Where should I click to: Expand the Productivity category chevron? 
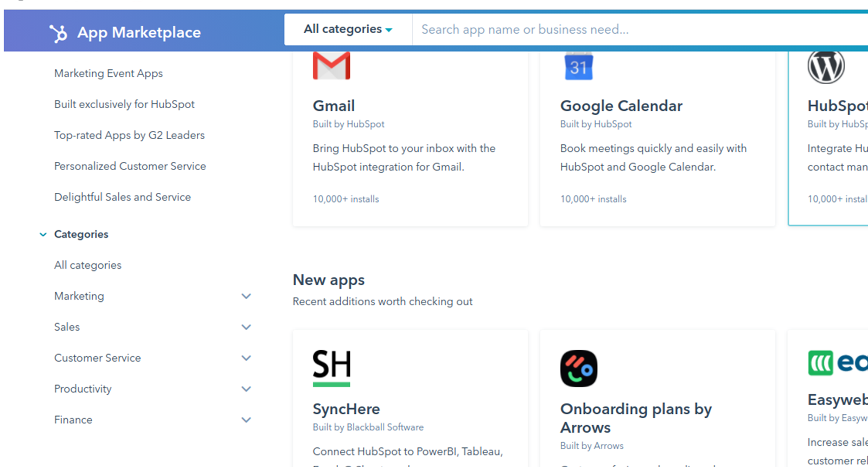click(x=246, y=389)
